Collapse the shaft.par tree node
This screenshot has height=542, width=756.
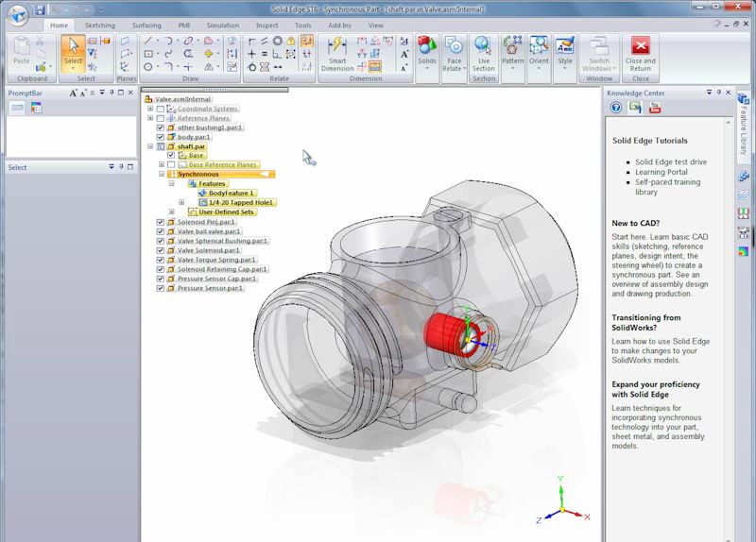[149, 146]
